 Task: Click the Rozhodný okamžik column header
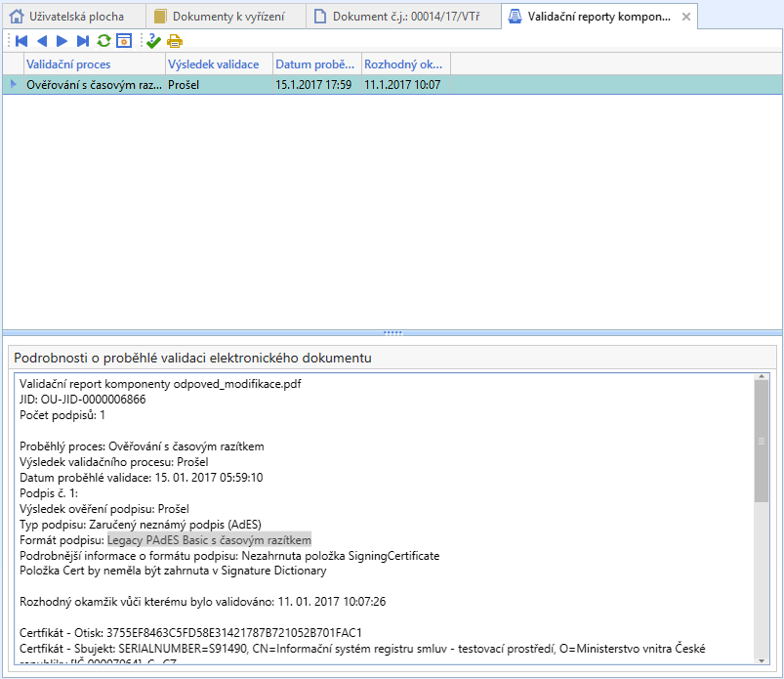[x=404, y=64]
